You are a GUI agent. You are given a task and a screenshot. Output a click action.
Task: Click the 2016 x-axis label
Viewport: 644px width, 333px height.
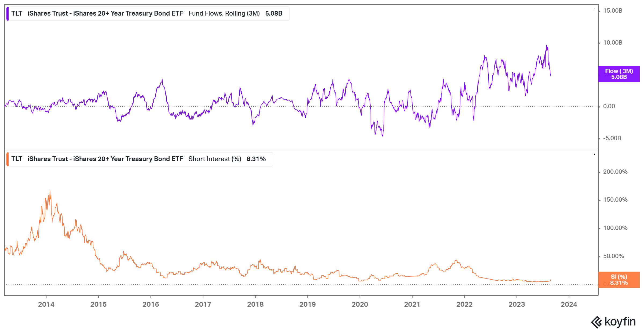pyautogui.click(x=151, y=305)
